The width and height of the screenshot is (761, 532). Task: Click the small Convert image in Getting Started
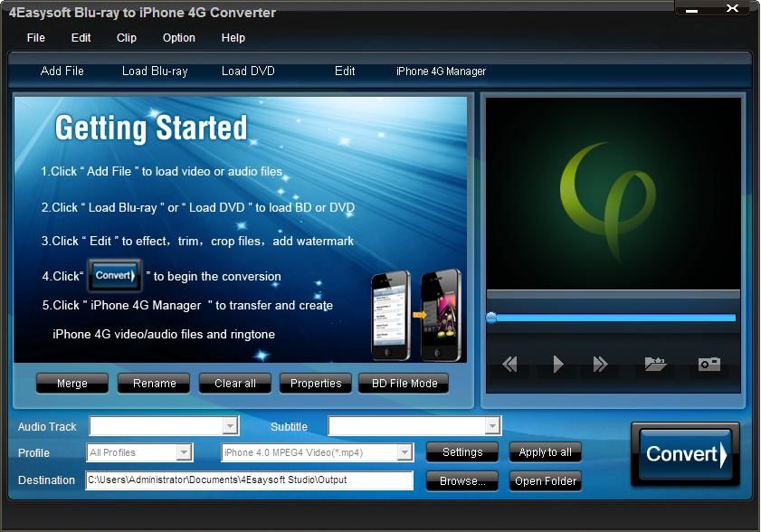tap(115, 275)
